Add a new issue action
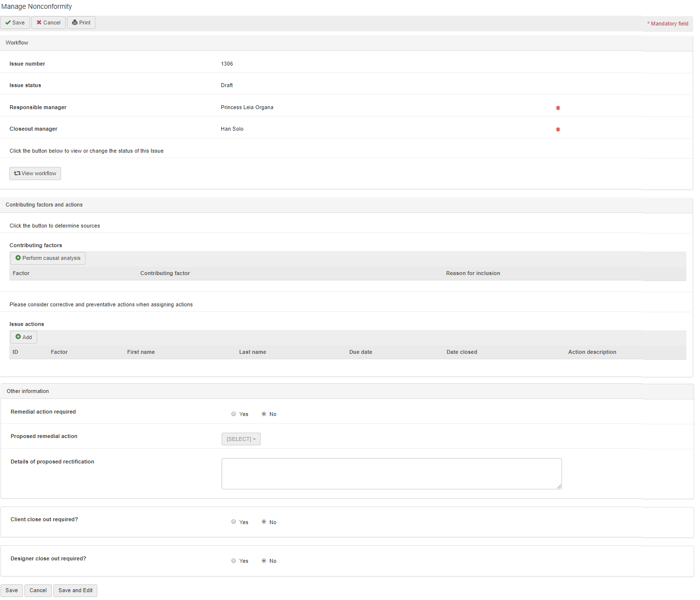 coord(23,337)
